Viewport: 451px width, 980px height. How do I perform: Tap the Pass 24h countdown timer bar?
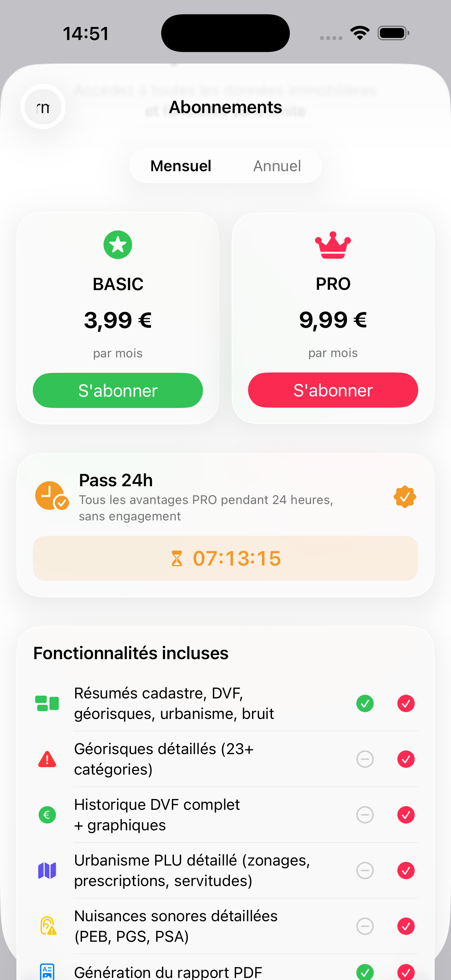click(x=225, y=558)
